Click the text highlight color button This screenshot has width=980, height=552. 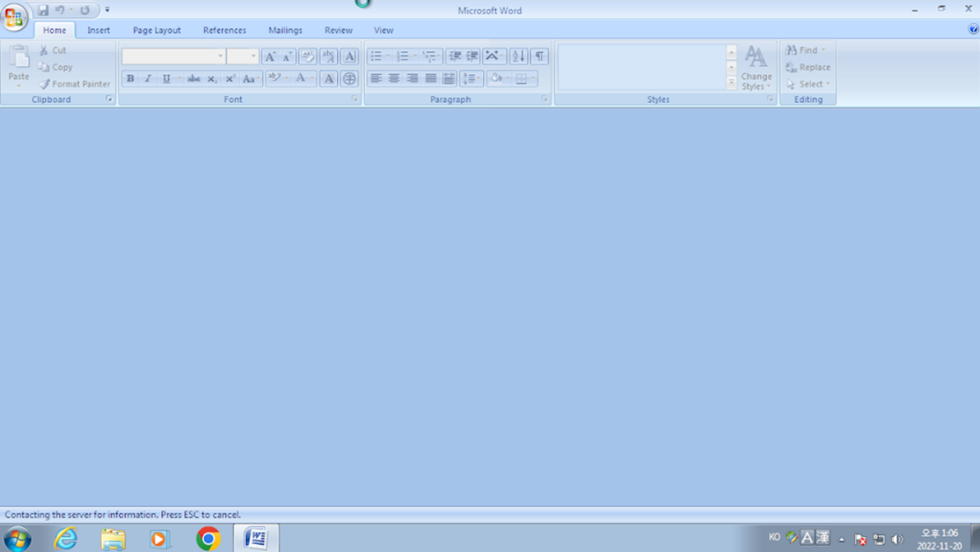pyautogui.click(x=274, y=78)
